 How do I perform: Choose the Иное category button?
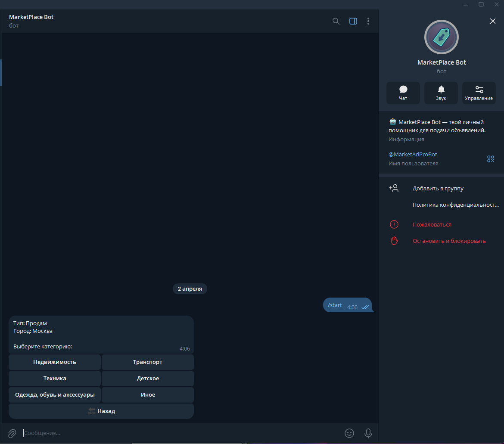pos(147,395)
